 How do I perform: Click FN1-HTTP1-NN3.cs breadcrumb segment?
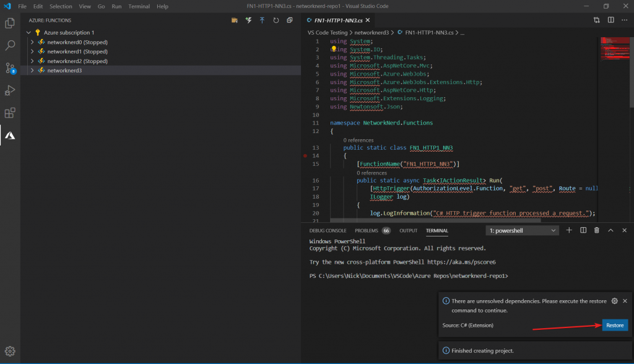pos(429,33)
